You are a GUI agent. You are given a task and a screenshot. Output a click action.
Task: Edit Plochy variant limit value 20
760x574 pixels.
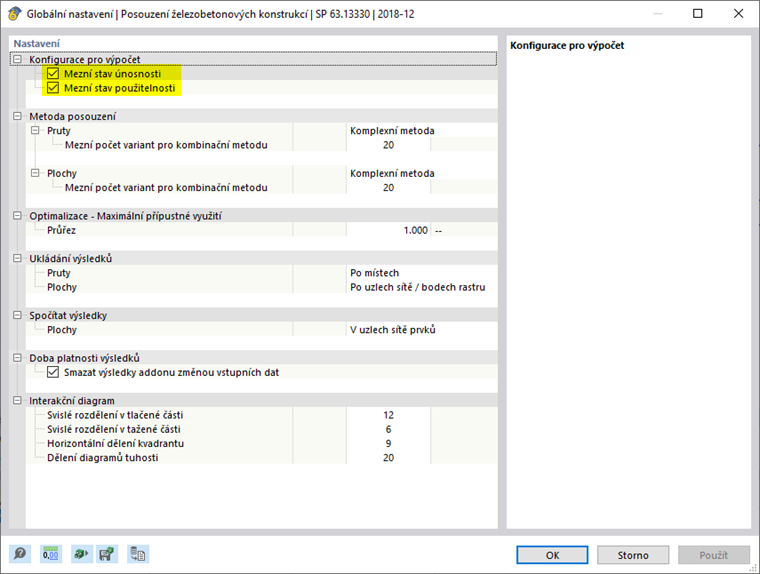pos(388,188)
